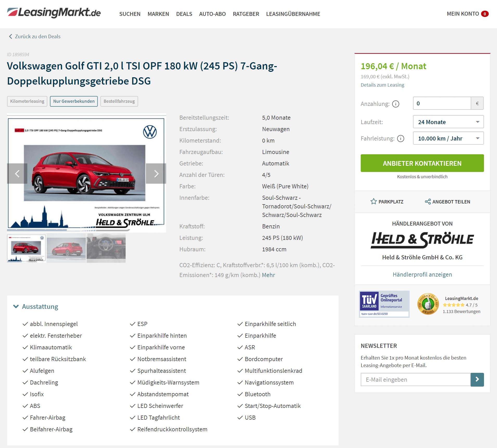Click the ANGEBOT TEILEN label

[x=451, y=202]
